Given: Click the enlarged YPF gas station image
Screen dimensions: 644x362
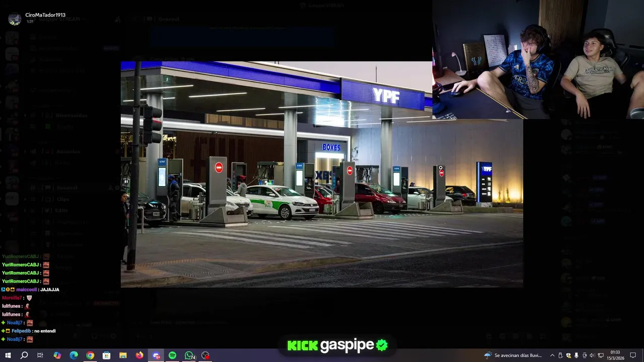Looking at the screenshot, I should pyautogui.click(x=322, y=174).
